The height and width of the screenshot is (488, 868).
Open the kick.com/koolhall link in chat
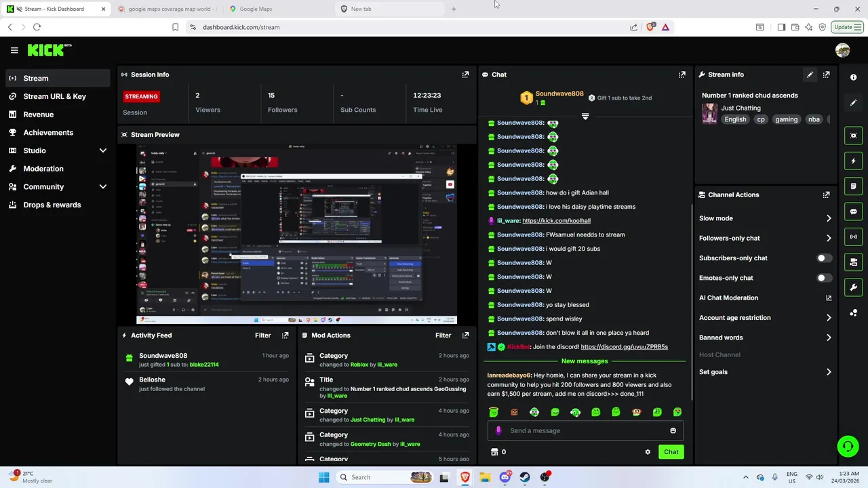pyautogui.click(x=556, y=221)
